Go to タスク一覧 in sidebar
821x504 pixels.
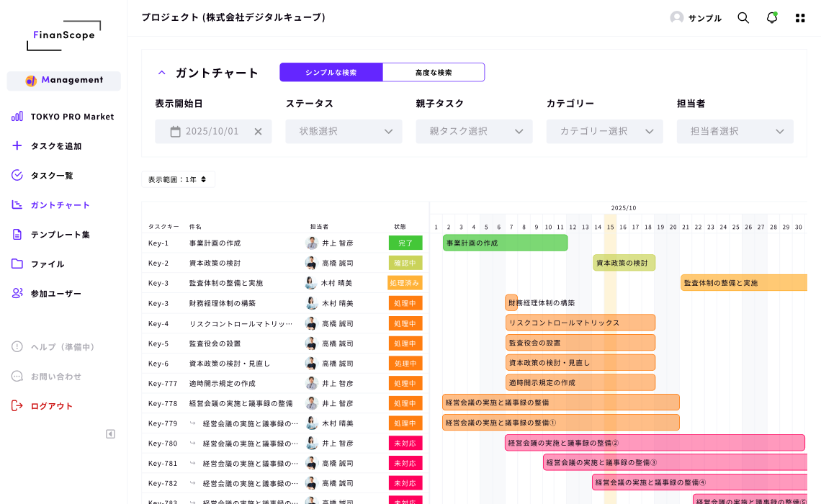(x=51, y=175)
